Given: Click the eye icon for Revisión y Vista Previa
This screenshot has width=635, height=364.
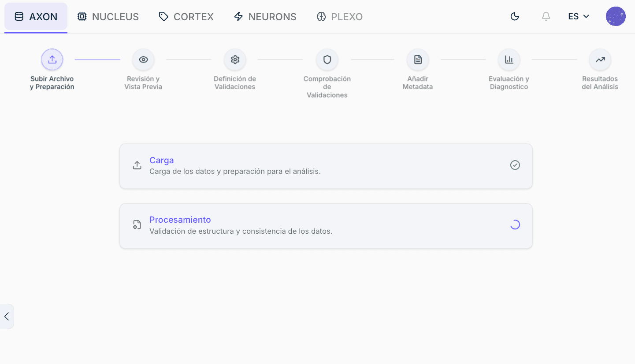Looking at the screenshot, I should (x=143, y=59).
